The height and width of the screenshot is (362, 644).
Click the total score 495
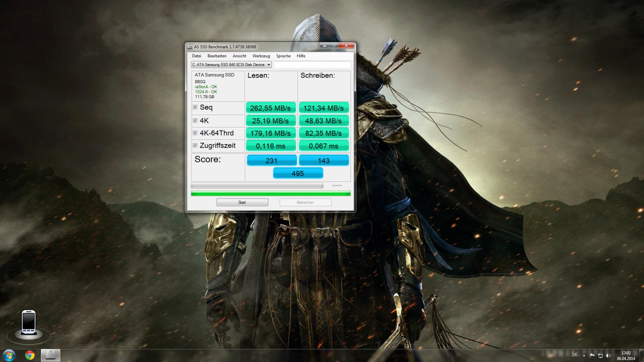[298, 173]
